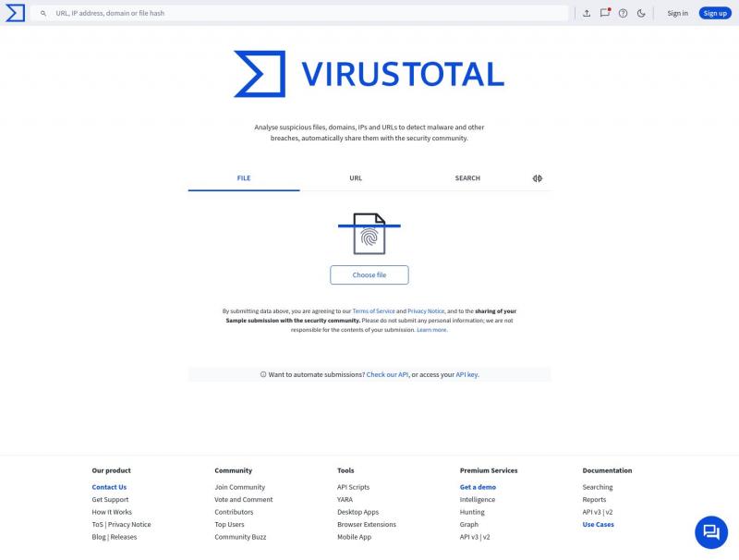Screen dimensions: 739x560
Task: Open the Releases footer link
Action: point(124,537)
